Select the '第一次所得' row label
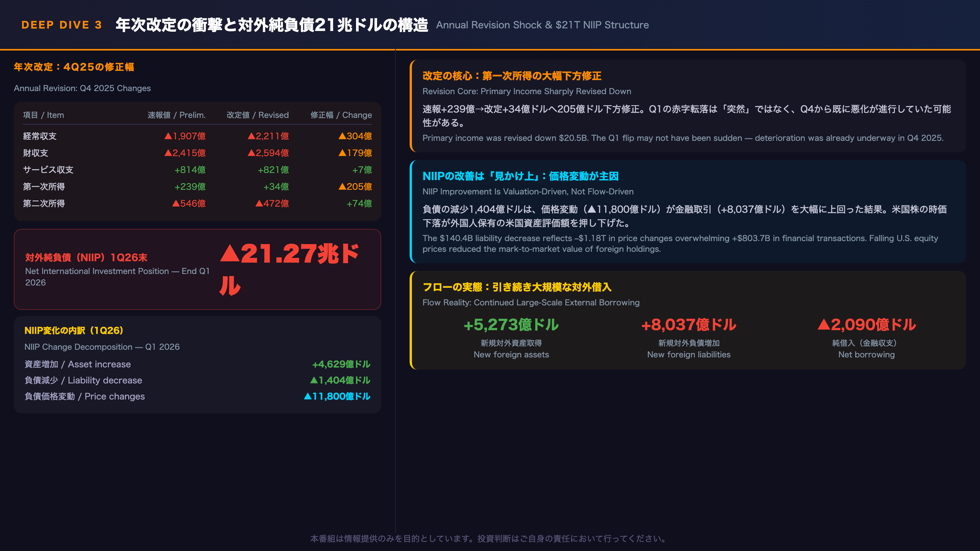This screenshot has width=980, height=551. (44, 186)
